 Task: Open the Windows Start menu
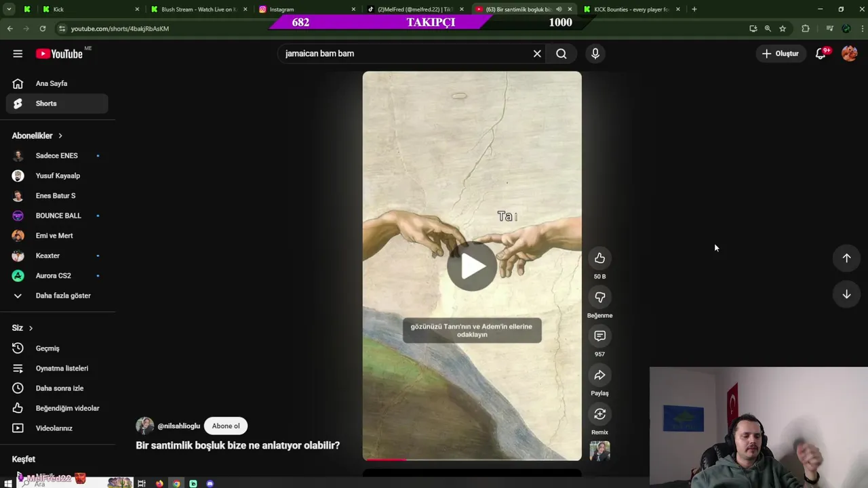coord(9,483)
